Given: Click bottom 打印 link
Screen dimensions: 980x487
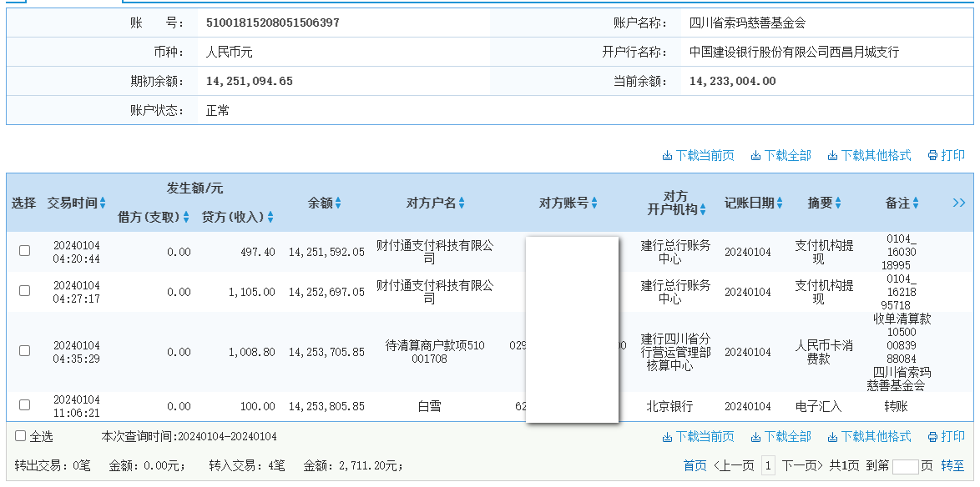Looking at the screenshot, I should [947, 436].
